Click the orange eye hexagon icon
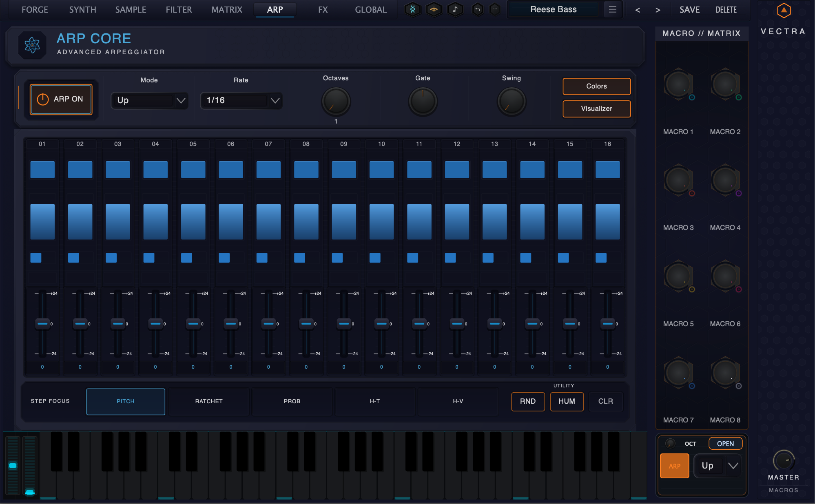 tap(434, 9)
